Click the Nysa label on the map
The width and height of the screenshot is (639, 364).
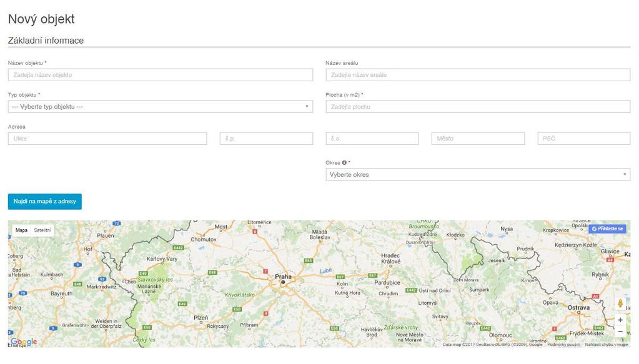(x=507, y=229)
